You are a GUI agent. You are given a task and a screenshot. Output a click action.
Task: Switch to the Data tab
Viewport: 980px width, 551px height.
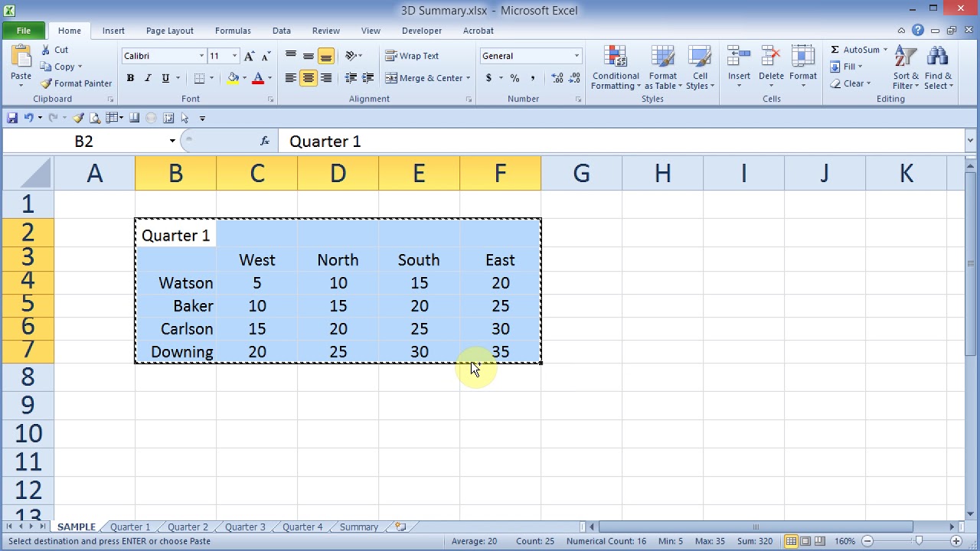point(281,31)
